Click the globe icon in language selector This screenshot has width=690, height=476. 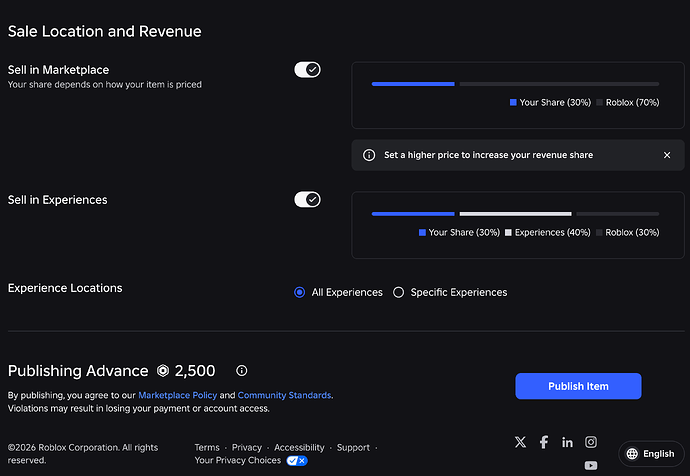(x=632, y=454)
